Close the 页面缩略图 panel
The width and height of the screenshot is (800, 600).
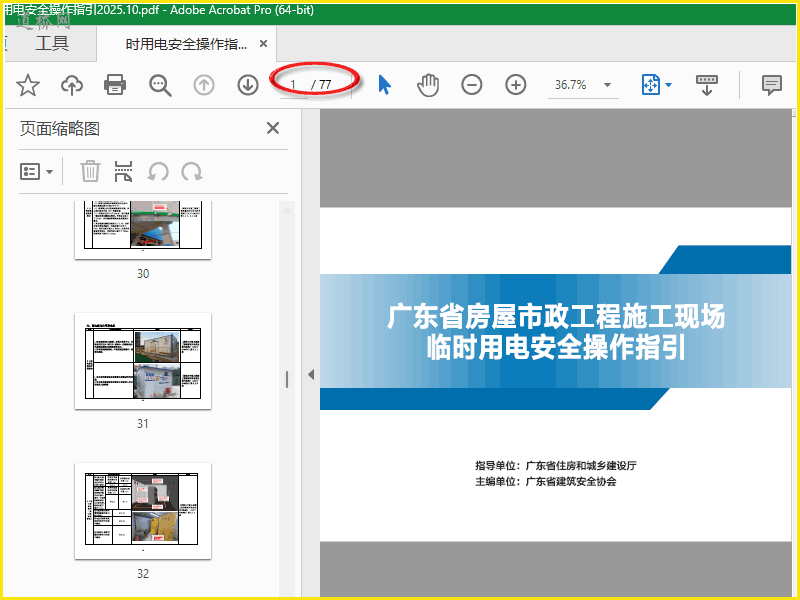272,128
